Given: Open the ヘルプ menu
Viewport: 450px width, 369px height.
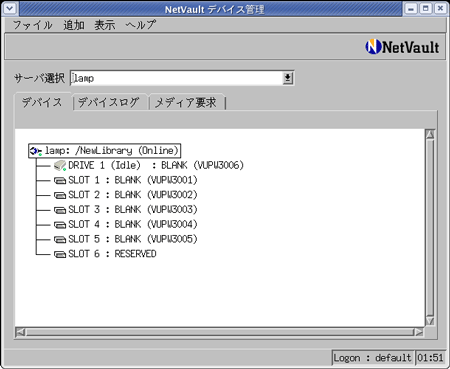Looking at the screenshot, I should click(140, 25).
